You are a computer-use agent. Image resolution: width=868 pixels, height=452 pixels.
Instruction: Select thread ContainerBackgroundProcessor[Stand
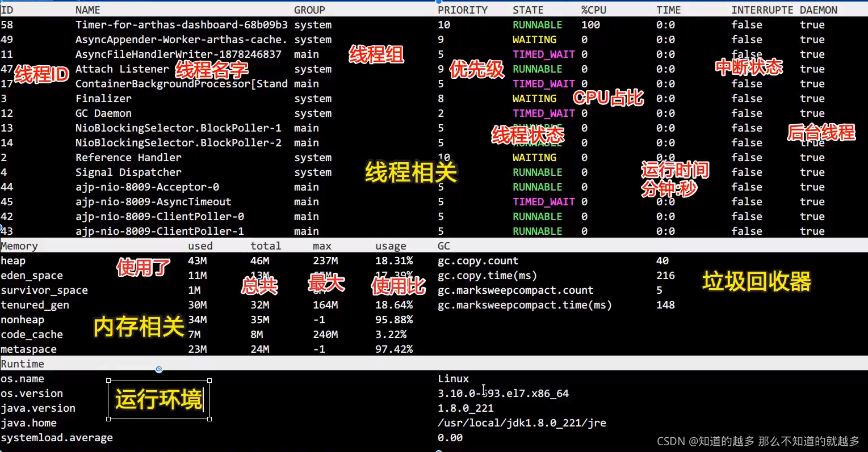(x=182, y=84)
